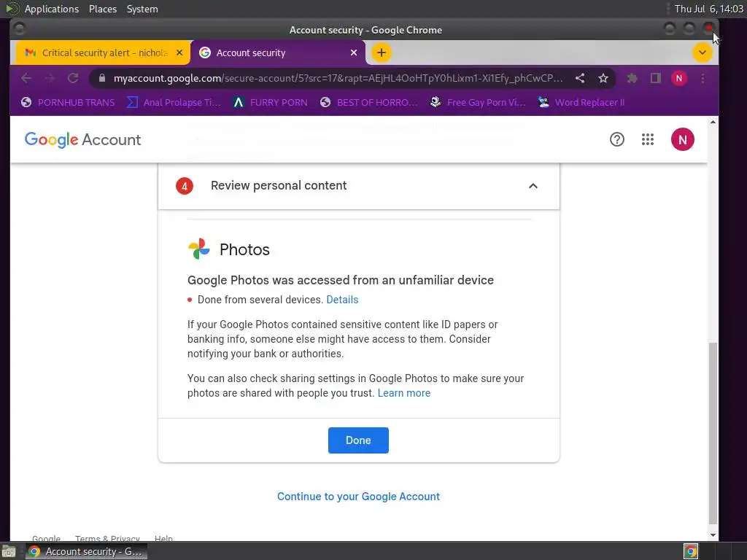This screenshot has height=560, width=747.
Task: Click the Google Account N profile picture
Action: pyautogui.click(x=683, y=139)
